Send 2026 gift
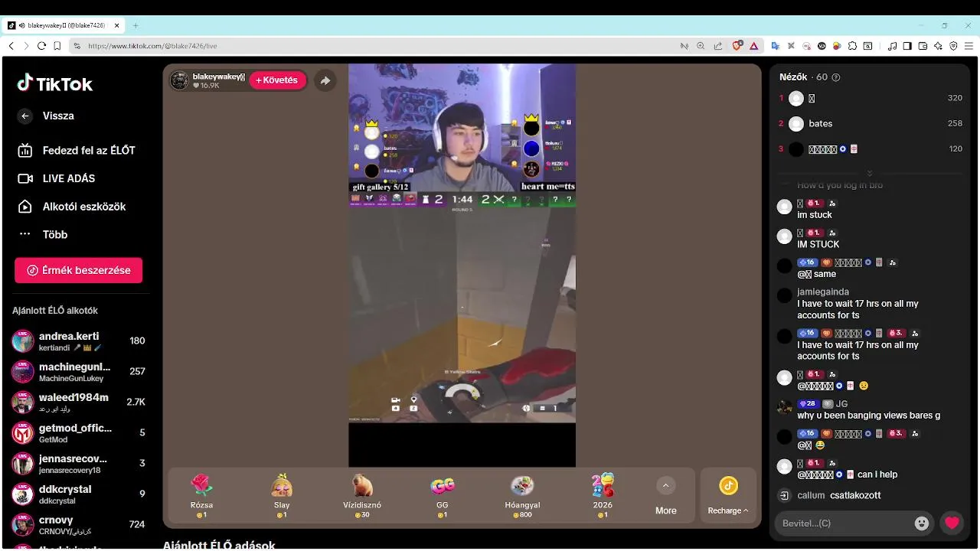The height and width of the screenshot is (551, 980). pyautogui.click(x=603, y=496)
